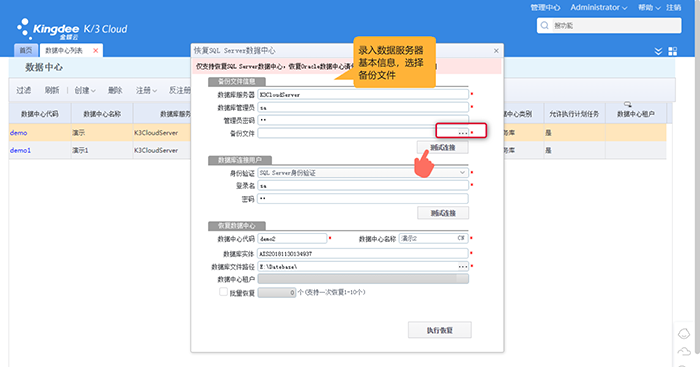The width and height of the screenshot is (700, 367).
Task: Open 管理中心 in the top bar
Action: 545,8
